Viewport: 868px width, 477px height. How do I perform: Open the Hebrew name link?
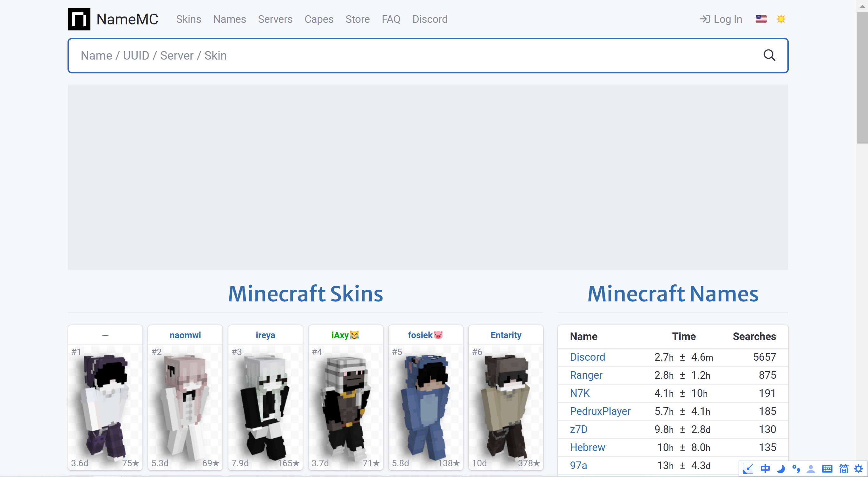tap(587, 447)
